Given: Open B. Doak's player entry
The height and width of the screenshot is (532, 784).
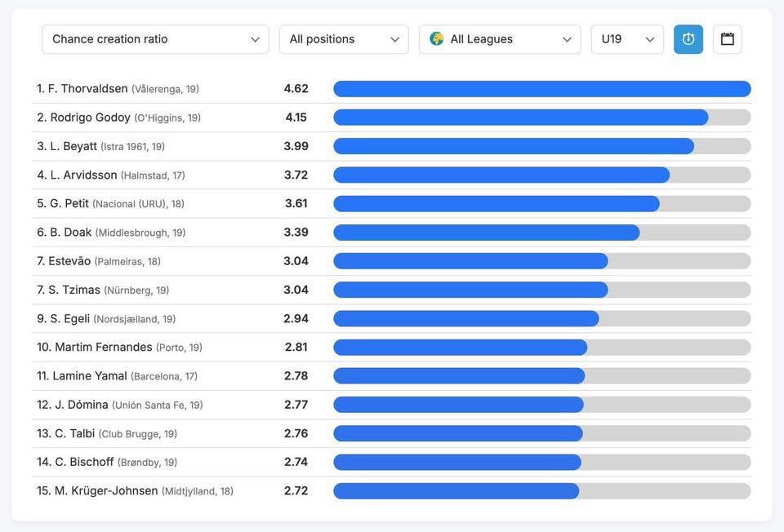Looking at the screenshot, I should tap(71, 233).
